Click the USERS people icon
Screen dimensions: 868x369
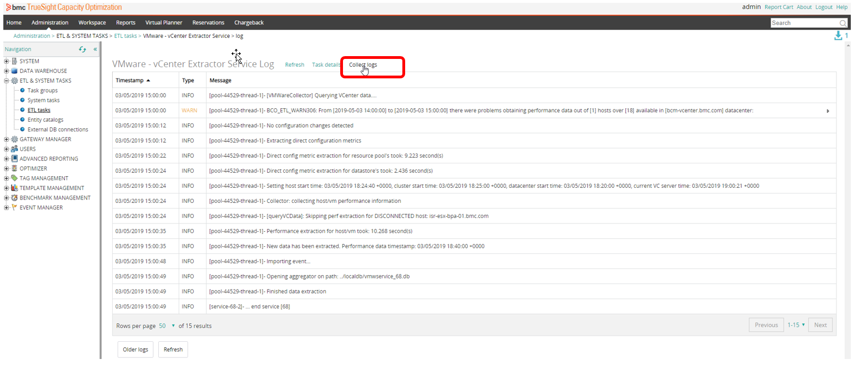pos(14,149)
